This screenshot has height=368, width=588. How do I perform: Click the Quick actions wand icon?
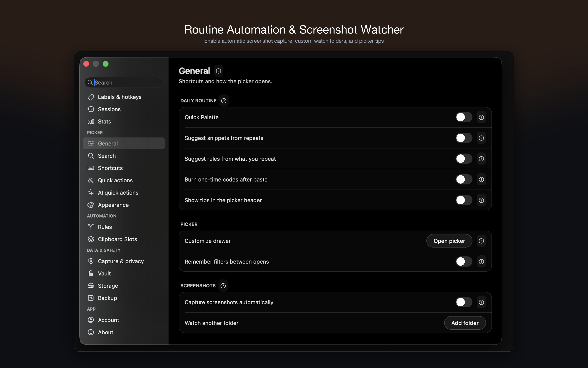(x=91, y=180)
